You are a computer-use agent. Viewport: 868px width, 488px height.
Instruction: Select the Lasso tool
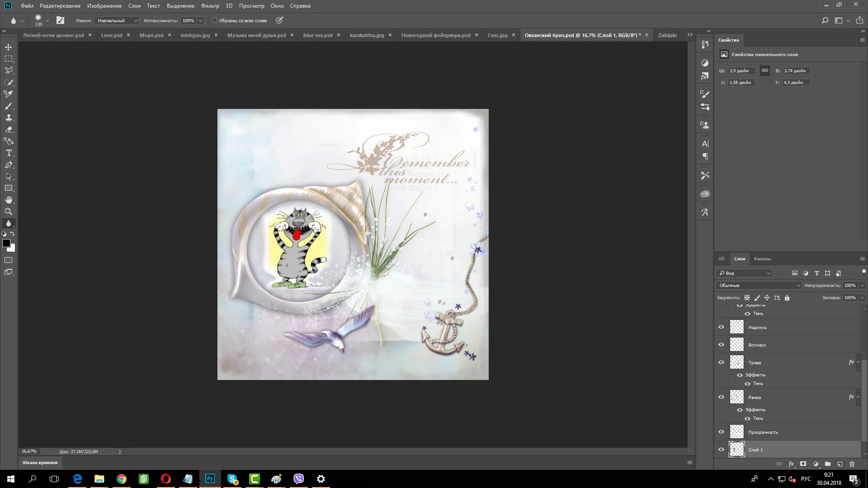pos(9,70)
